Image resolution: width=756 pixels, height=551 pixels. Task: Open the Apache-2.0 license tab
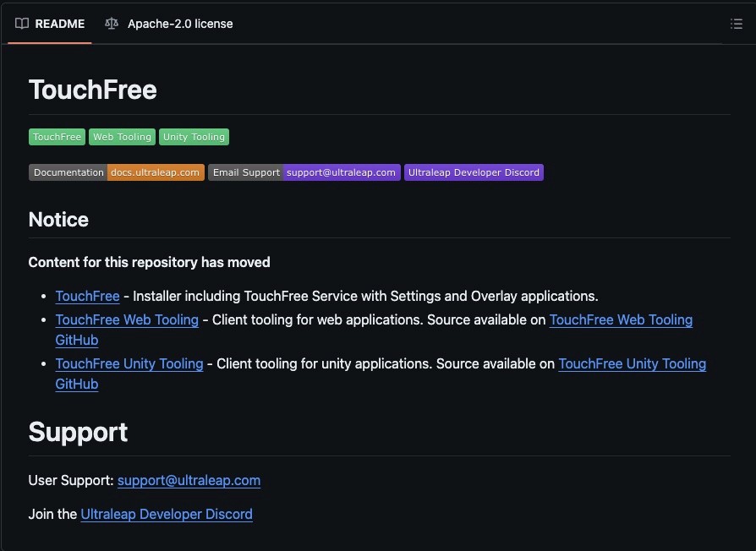(x=169, y=24)
